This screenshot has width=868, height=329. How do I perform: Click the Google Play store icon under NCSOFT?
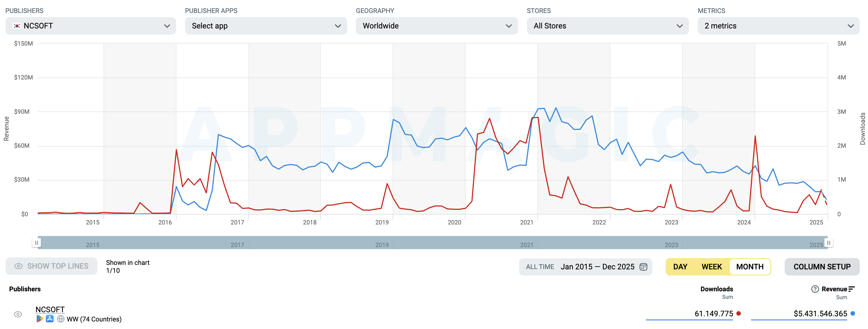pyautogui.click(x=40, y=319)
